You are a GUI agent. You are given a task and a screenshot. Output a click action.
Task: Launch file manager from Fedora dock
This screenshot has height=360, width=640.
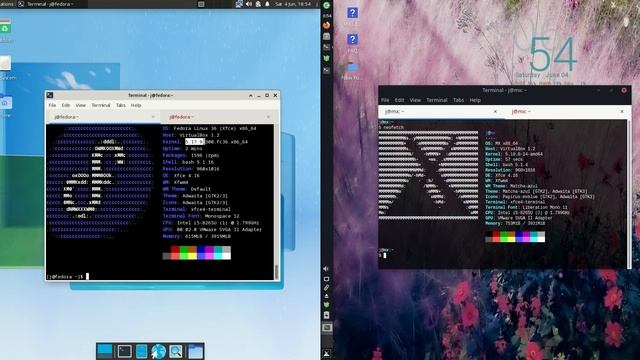[x=141, y=351]
